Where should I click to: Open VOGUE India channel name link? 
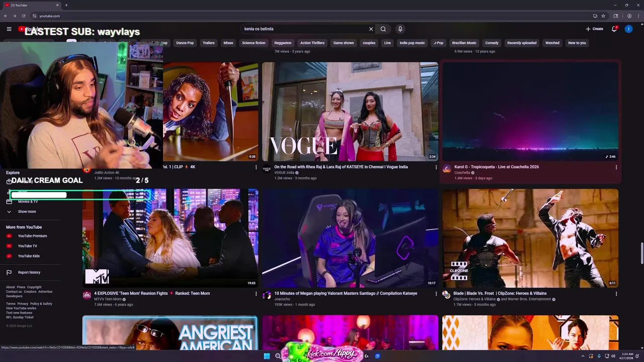[284, 172]
